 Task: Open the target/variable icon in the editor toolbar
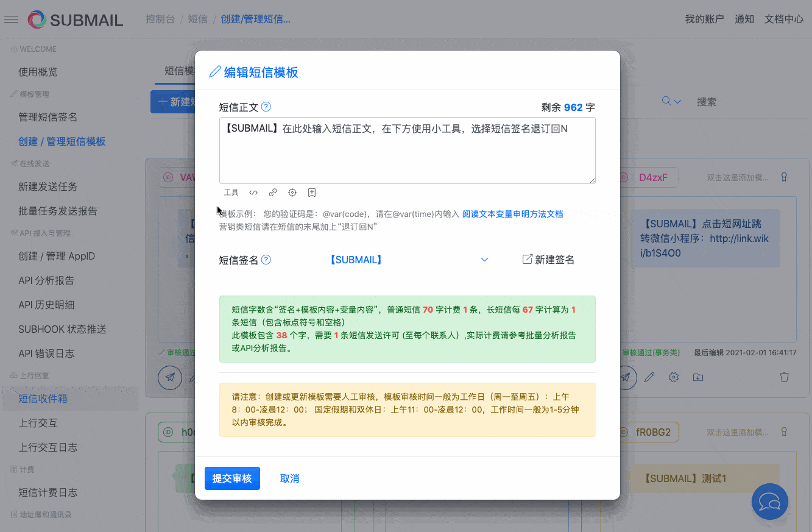point(292,192)
